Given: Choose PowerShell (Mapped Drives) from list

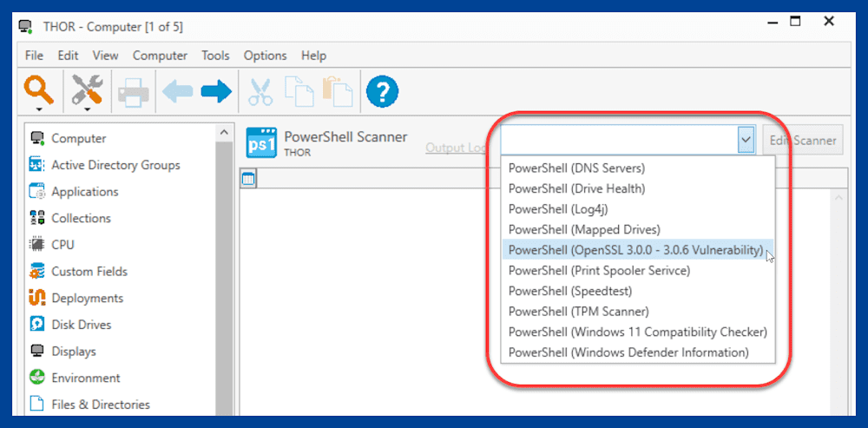Looking at the screenshot, I should (x=638, y=229).
